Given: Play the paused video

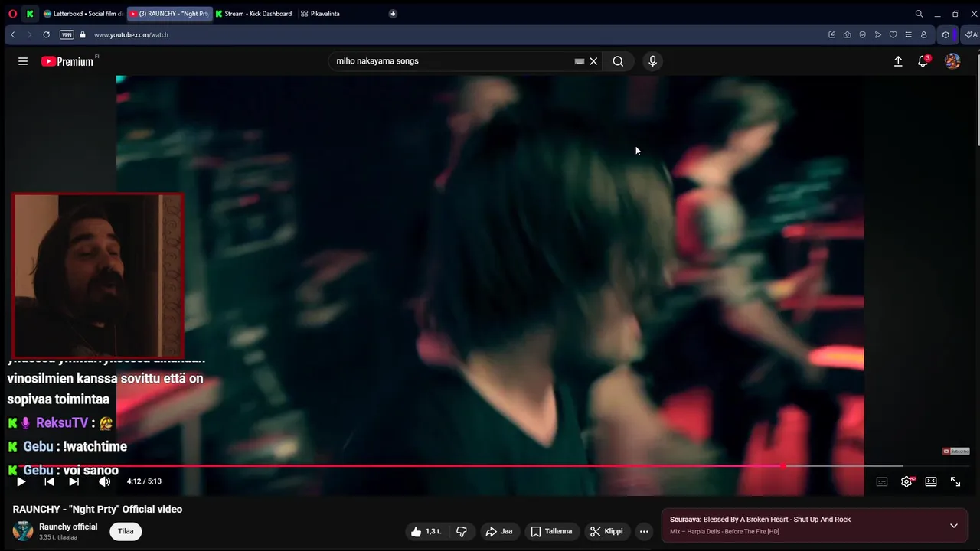Looking at the screenshot, I should click(21, 481).
